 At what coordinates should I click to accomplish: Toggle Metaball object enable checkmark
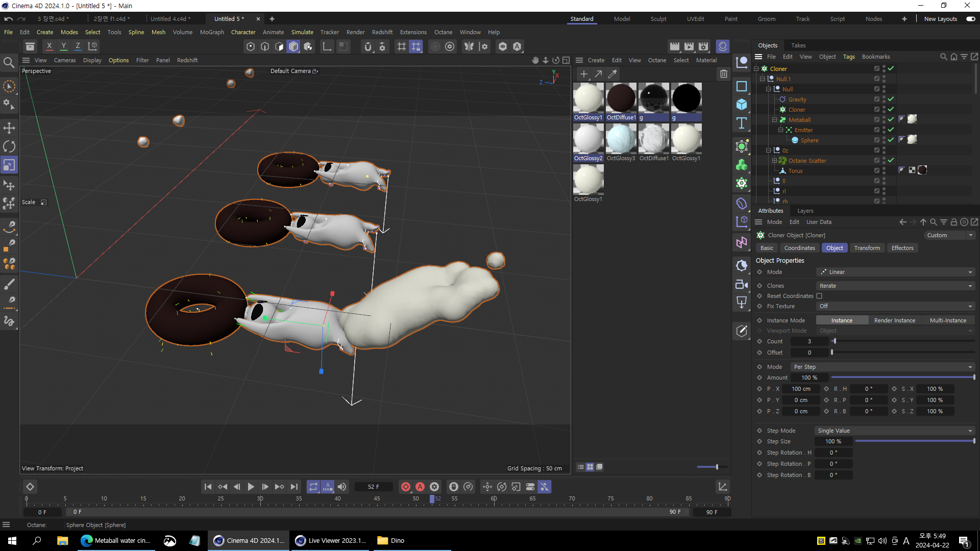tap(891, 119)
